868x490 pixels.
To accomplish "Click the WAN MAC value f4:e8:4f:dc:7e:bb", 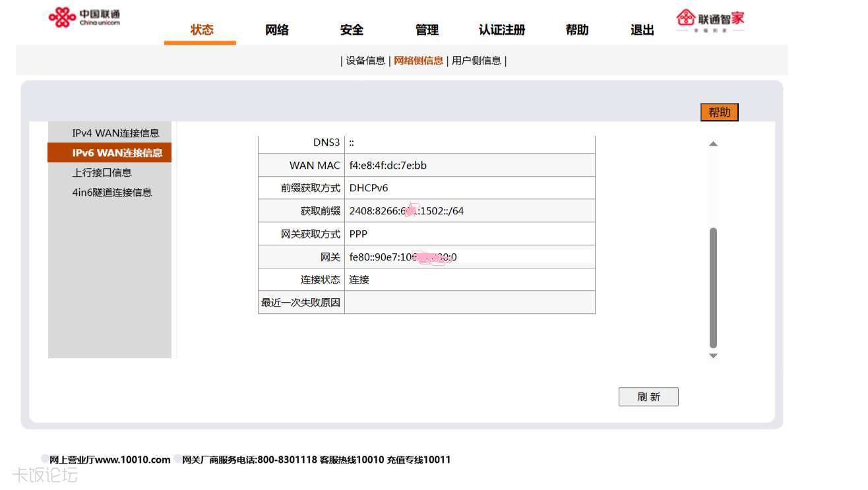I will [x=388, y=166].
